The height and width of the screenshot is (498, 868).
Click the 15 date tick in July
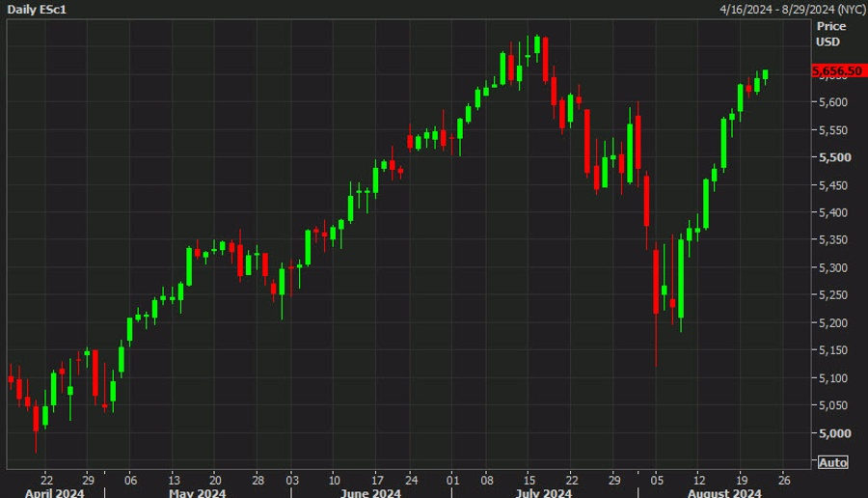point(529,480)
